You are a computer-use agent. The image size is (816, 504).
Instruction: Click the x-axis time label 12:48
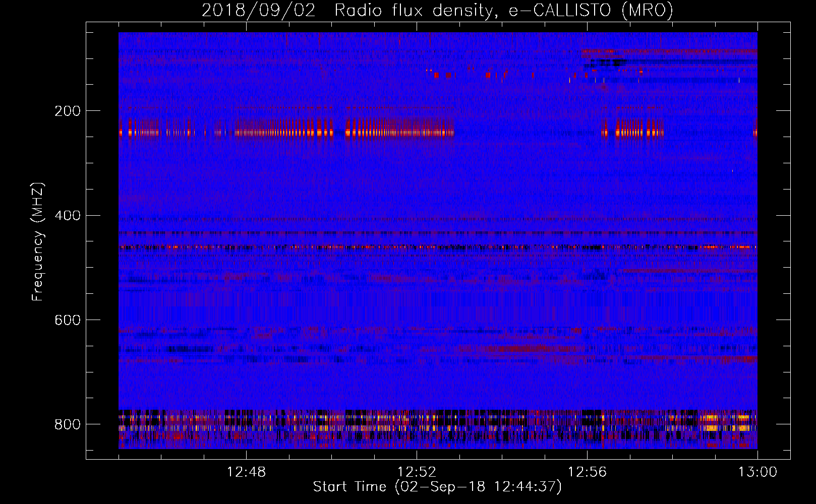pos(247,472)
